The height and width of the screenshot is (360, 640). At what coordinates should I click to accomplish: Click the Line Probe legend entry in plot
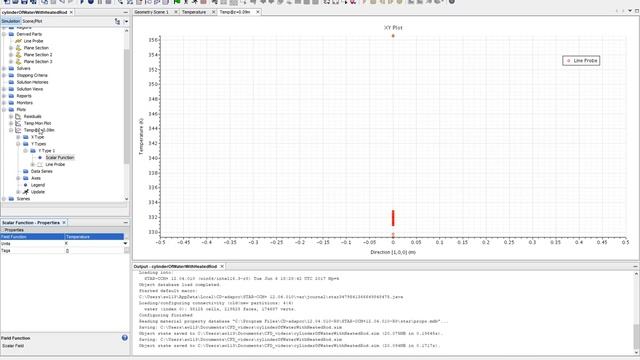pyautogui.click(x=581, y=61)
